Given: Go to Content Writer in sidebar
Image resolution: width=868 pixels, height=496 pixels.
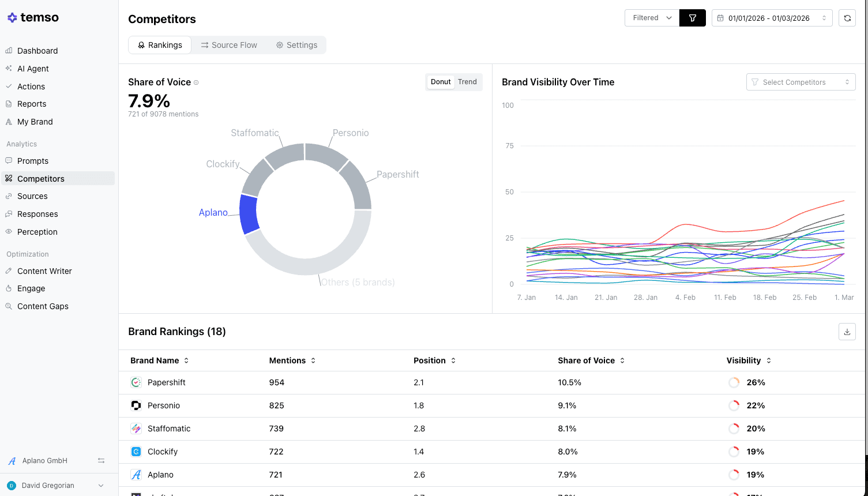Looking at the screenshot, I should (44, 271).
